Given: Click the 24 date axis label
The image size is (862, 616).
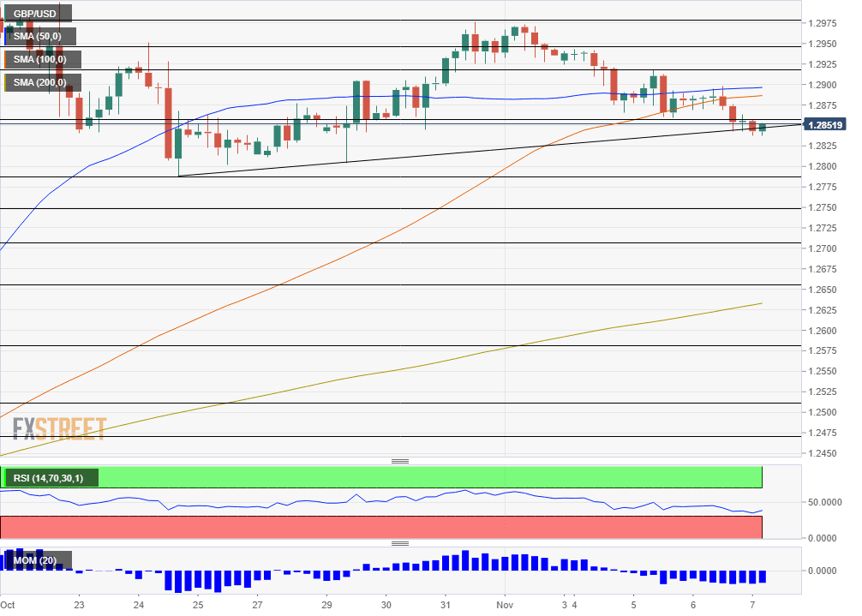Looking at the screenshot, I should (139, 605).
